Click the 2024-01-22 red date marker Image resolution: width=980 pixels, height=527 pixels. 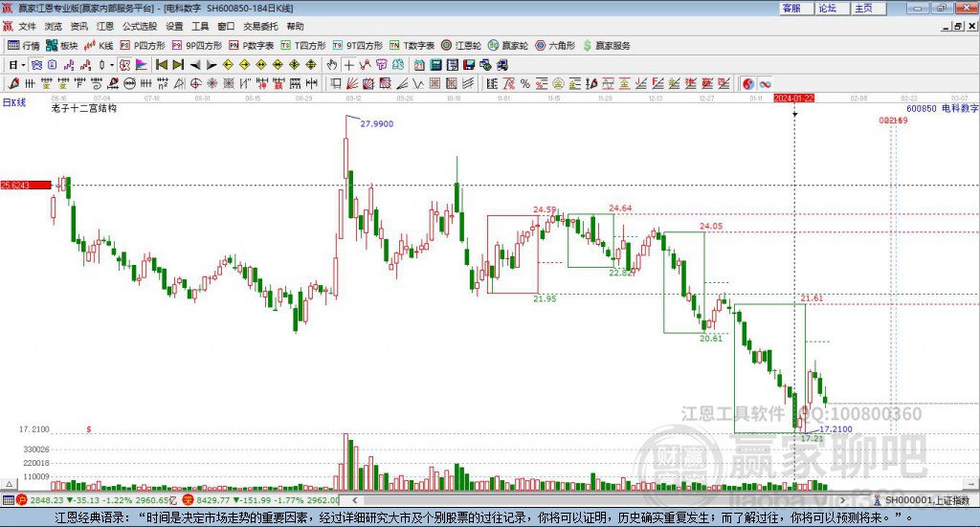tap(793, 99)
